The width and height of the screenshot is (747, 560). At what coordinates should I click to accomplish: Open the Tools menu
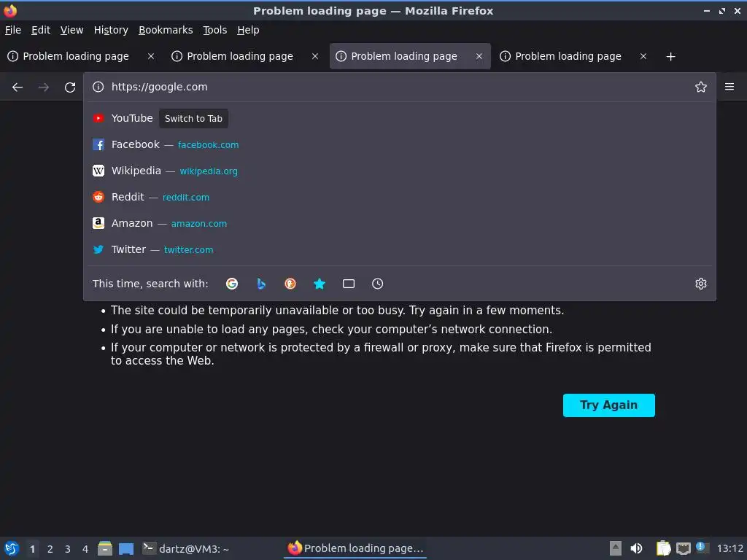point(215,30)
